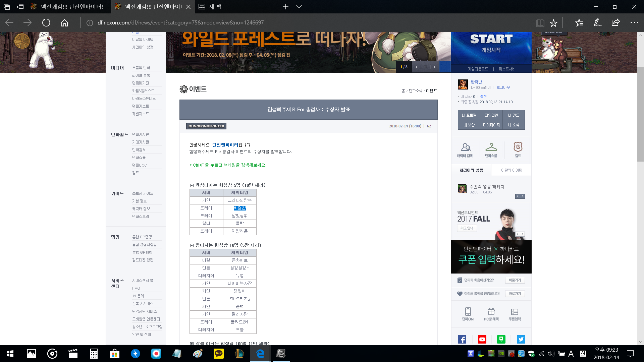Image resolution: width=644 pixels, height=362 pixels.
Task: Click the 로그아웃 link
Action: click(503, 87)
